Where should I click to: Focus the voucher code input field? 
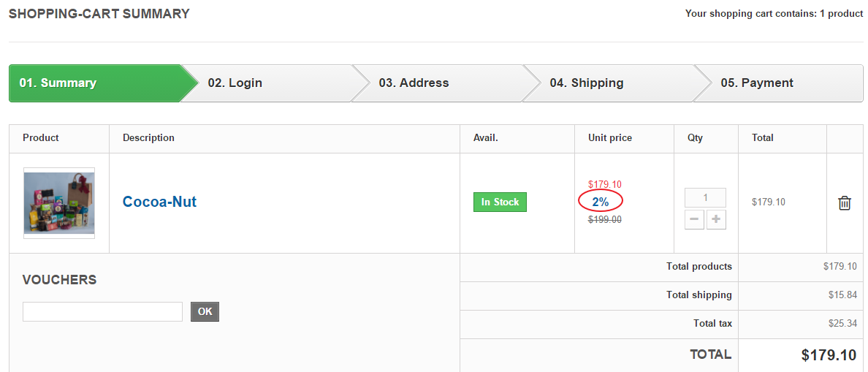[x=102, y=312]
